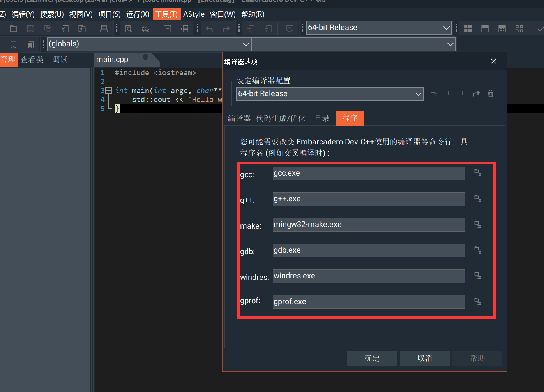
Task: Open the 帮助(R) menu
Action: 253,14
